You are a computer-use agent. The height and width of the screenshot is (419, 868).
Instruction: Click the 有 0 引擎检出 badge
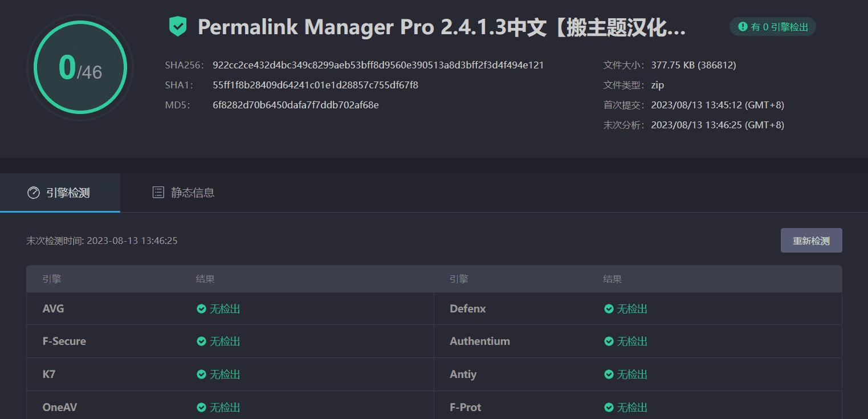coord(773,27)
